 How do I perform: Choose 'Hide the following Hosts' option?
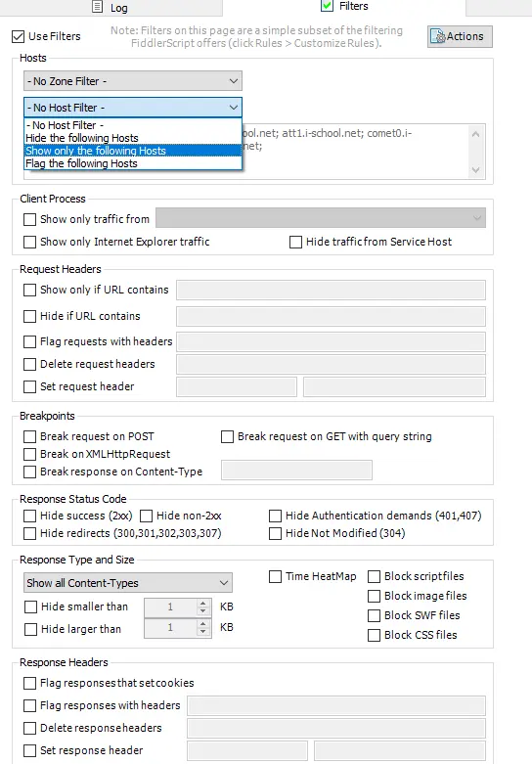pyautogui.click(x=133, y=138)
